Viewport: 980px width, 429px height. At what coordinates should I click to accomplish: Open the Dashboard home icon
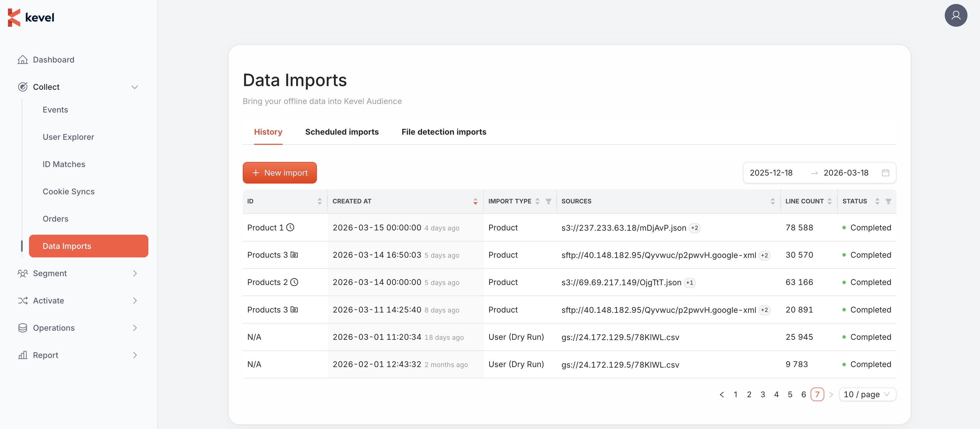pyautogui.click(x=23, y=60)
